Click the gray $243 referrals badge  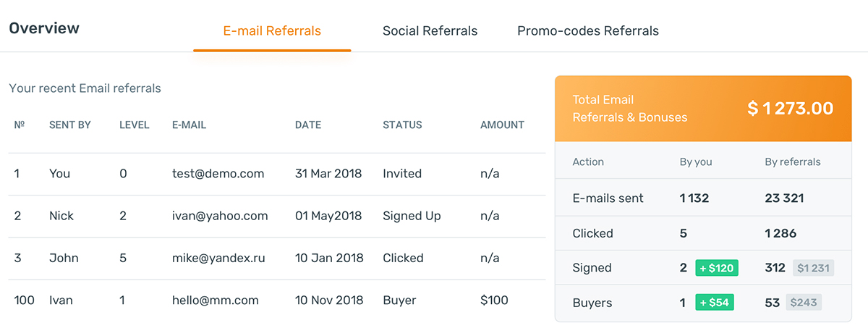coord(803,303)
